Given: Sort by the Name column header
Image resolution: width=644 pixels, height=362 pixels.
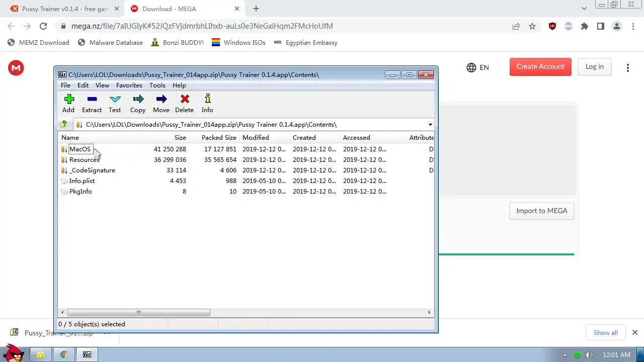Looking at the screenshot, I should pos(99,138).
